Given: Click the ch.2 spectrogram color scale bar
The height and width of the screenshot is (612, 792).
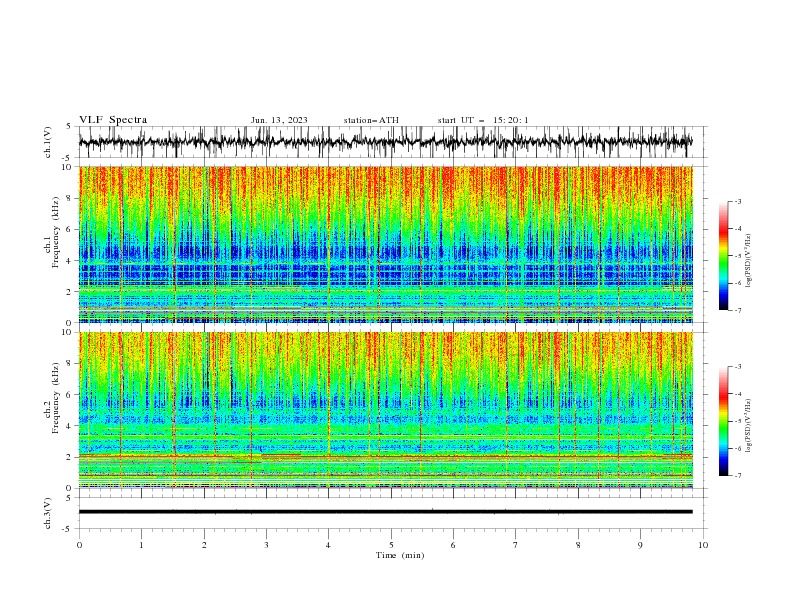Looking at the screenshot, I should 724,421.
